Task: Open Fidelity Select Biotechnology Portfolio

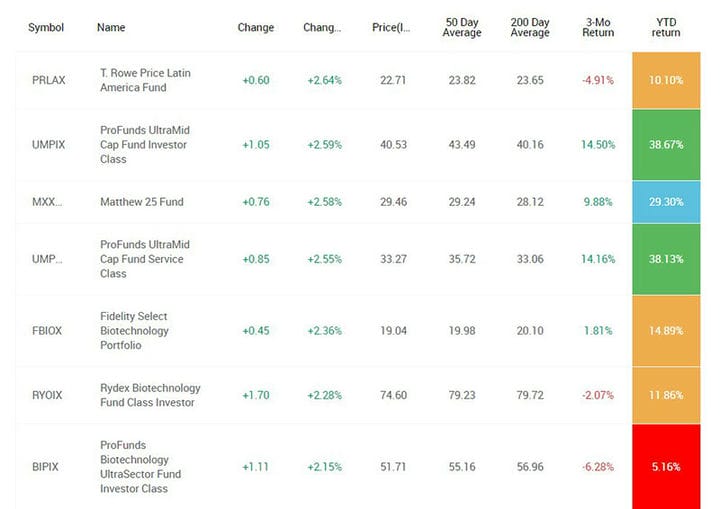Action: click(x=134, y=331)
